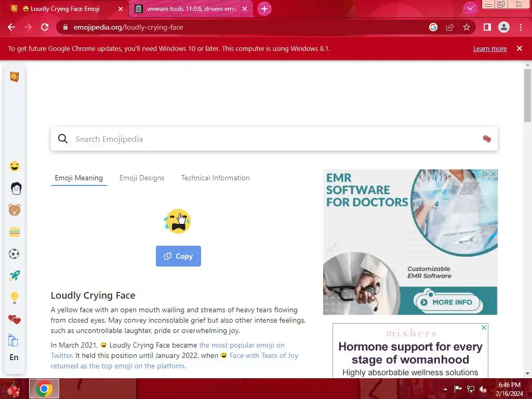The height and width of the screenshot is (399, 532).
Task: Open the Emojipedia home logo in sidebar
Action: (x=14, y=77)
